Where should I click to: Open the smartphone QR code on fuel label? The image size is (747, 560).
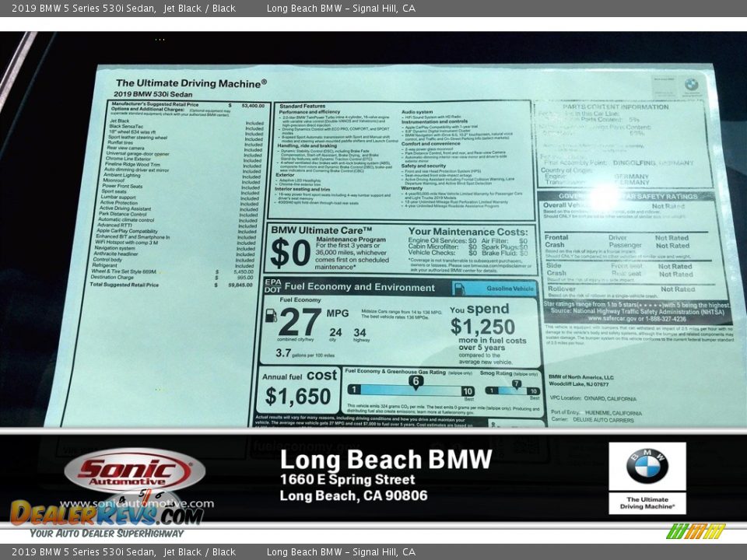pos(493,426)
